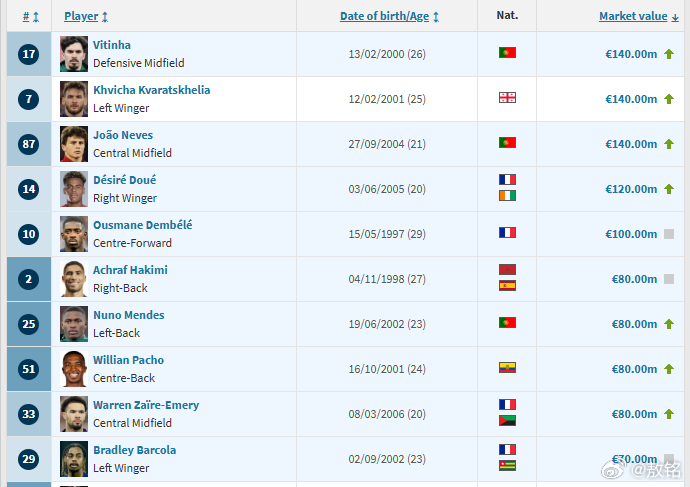
Task: Open Warren Zaïre-Emery profile link
Action: coord(146,405)
